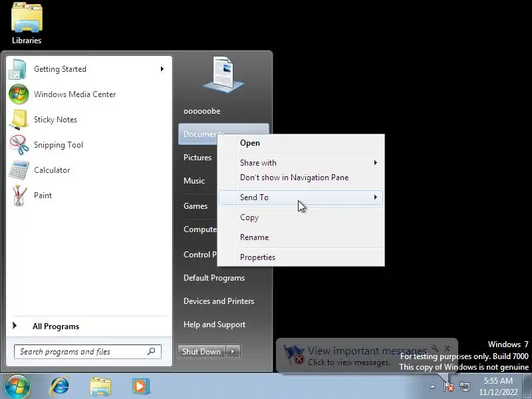This screenshot has height=399, width=532.
Task: Open the Games link
Action: click(196, 206)
